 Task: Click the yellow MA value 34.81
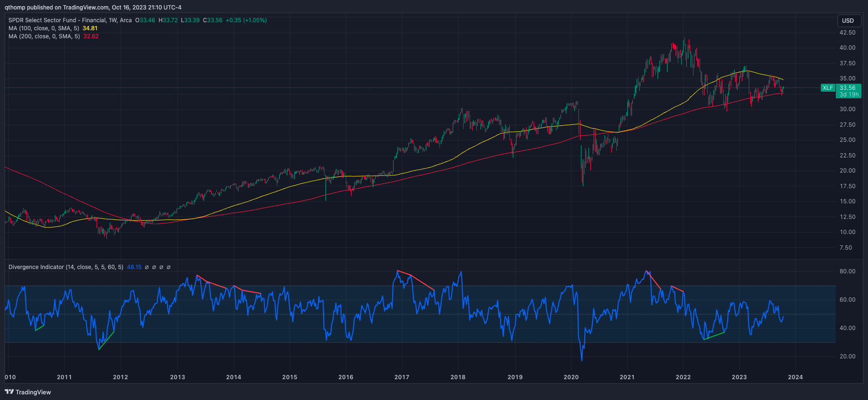(90, 28)
